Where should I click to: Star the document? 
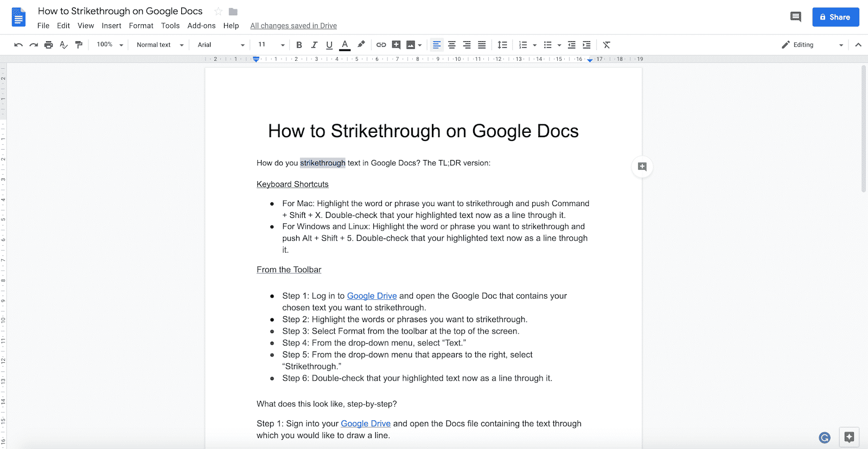click(x=218, y=11)
